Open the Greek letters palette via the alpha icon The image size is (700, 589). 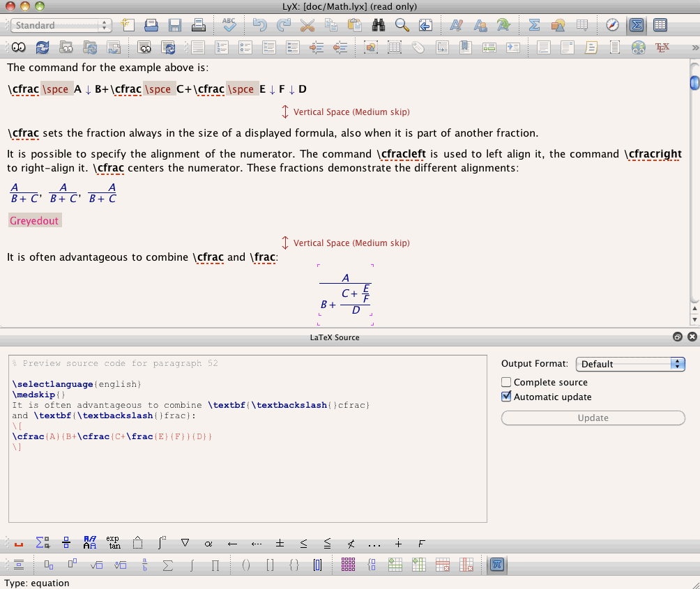pyautogui.click(x=207, y=543)
